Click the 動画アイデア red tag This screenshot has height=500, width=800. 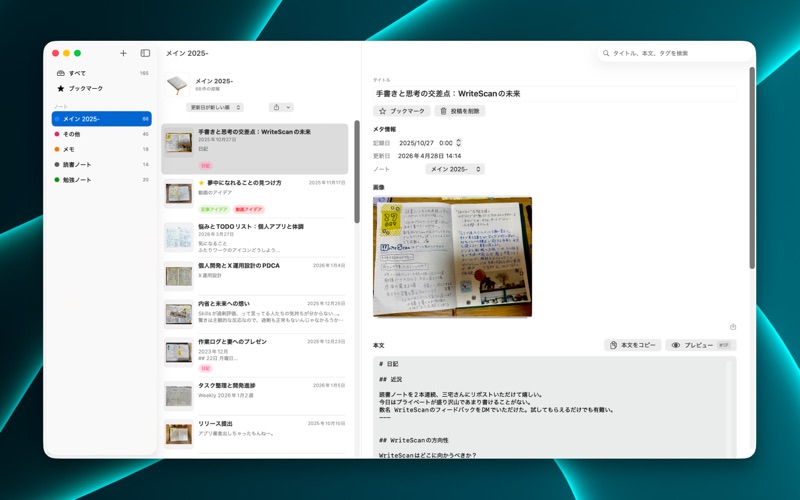click(x=248, y=209)
